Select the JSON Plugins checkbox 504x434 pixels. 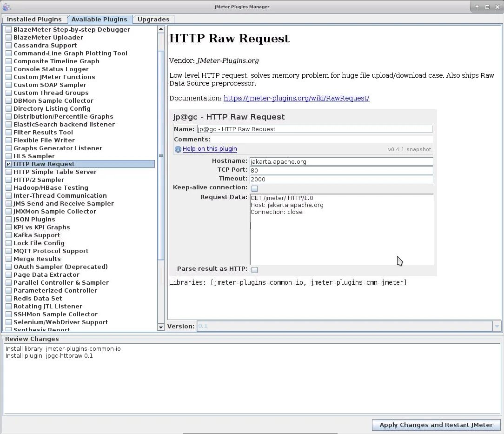point(9,219)
